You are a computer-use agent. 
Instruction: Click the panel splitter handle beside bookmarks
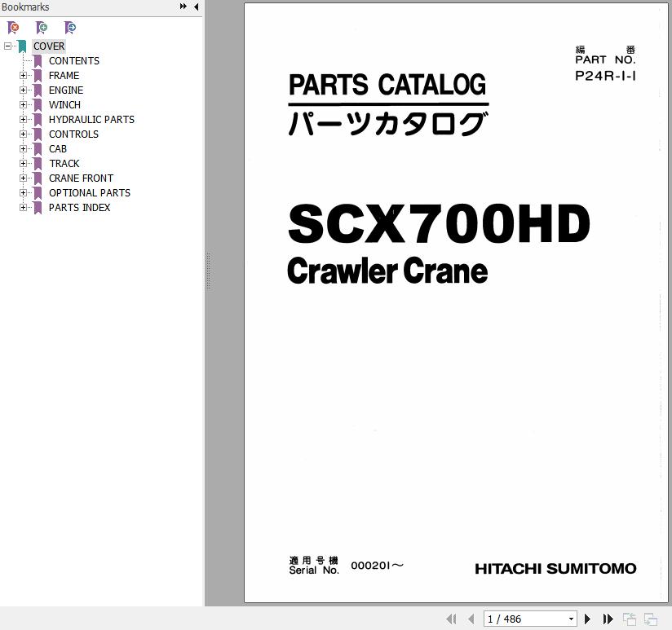pos(208,271)
